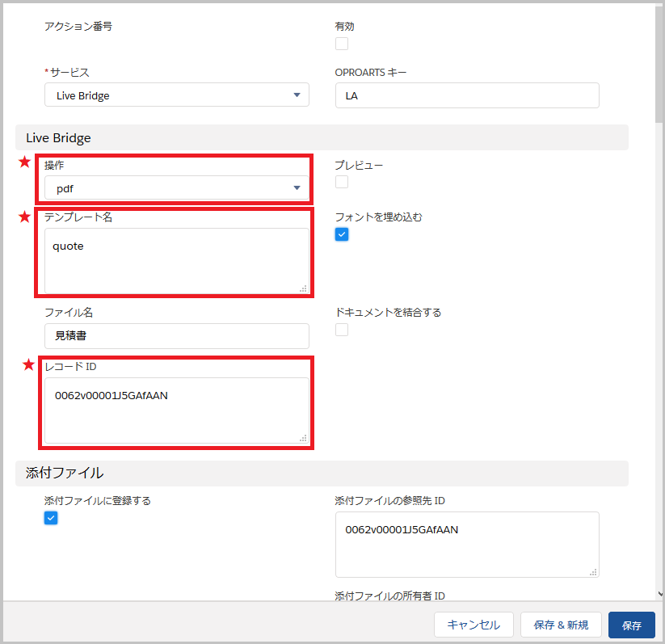Click the OPROARTS キー input field

point(466,95)
